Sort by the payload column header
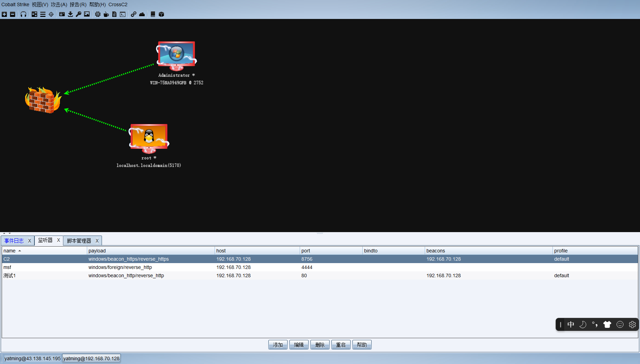The image size is (640, 364). pos(151,251)
